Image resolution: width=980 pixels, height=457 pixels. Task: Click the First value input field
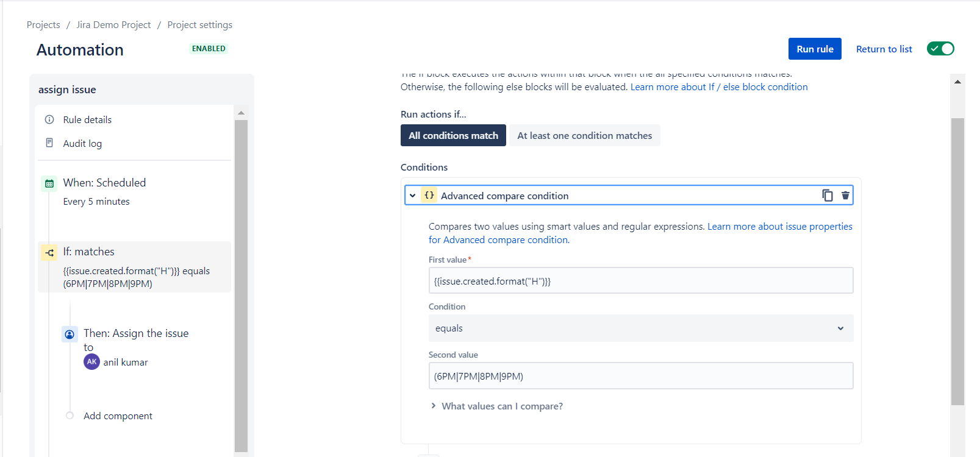(x=640, y=281)
